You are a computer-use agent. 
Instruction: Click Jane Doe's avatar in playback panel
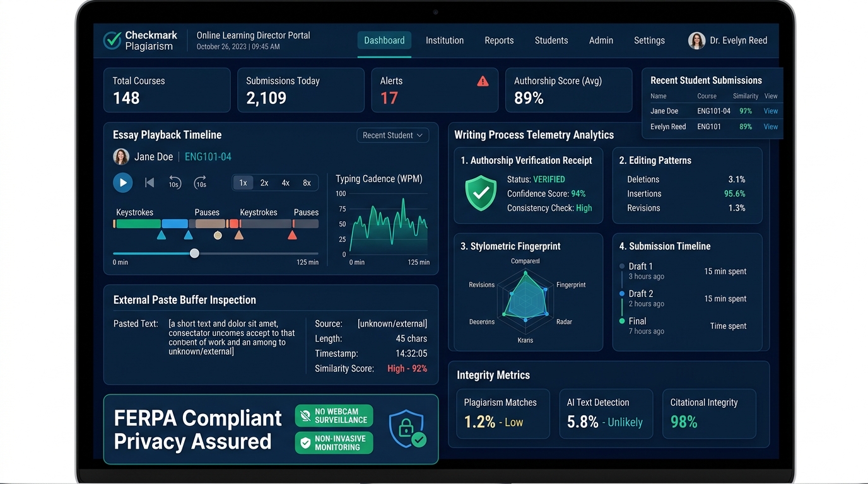pyautogui.click(x=121, y=157)
